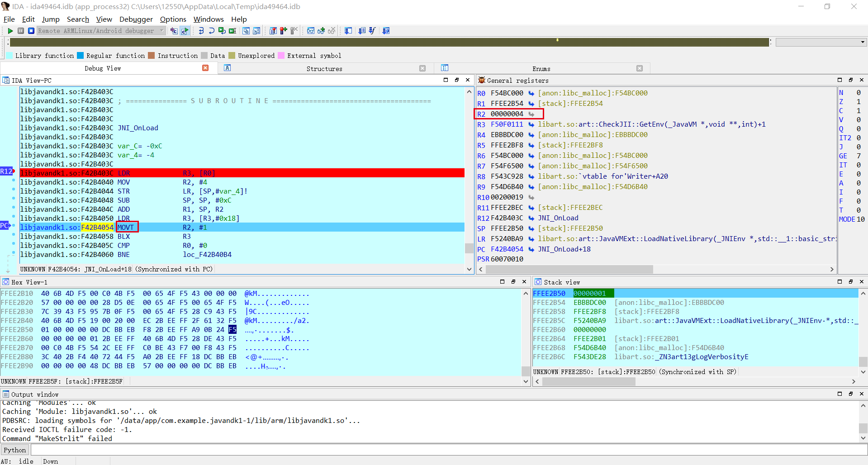This screenshot has width=868, height=465.
Task: Click the green Continue process play icon
Action: [10, 31]
